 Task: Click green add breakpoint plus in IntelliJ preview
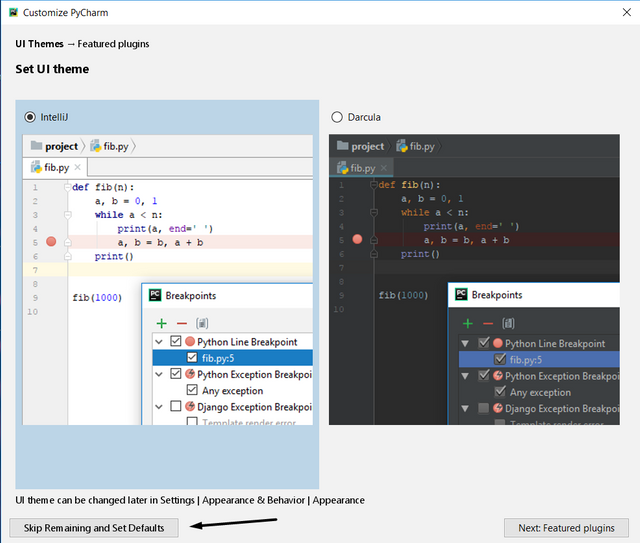pos(162,323)
